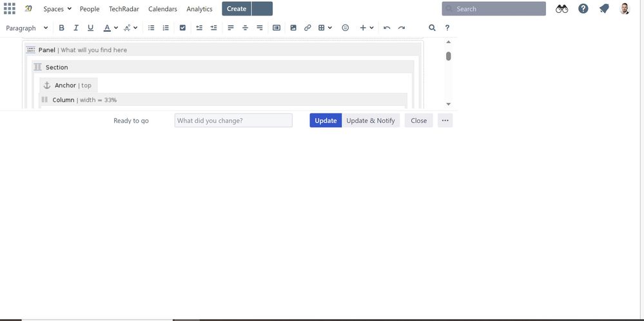Click the binoculars watch icon
Viewport: 644px width, 321px height.
(x=562, y=8)
